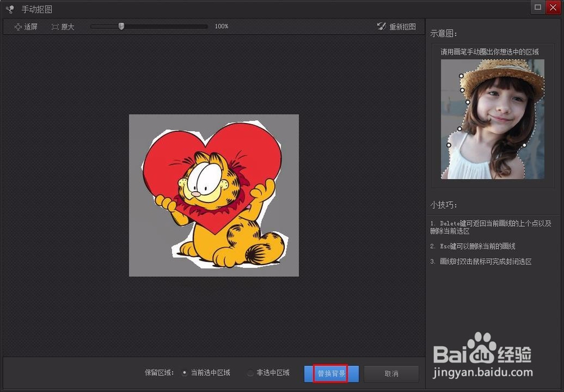Click the tip about 双击鼠标 closing selection
Viewport: 564px width, 392px height.
click(481, 262)
